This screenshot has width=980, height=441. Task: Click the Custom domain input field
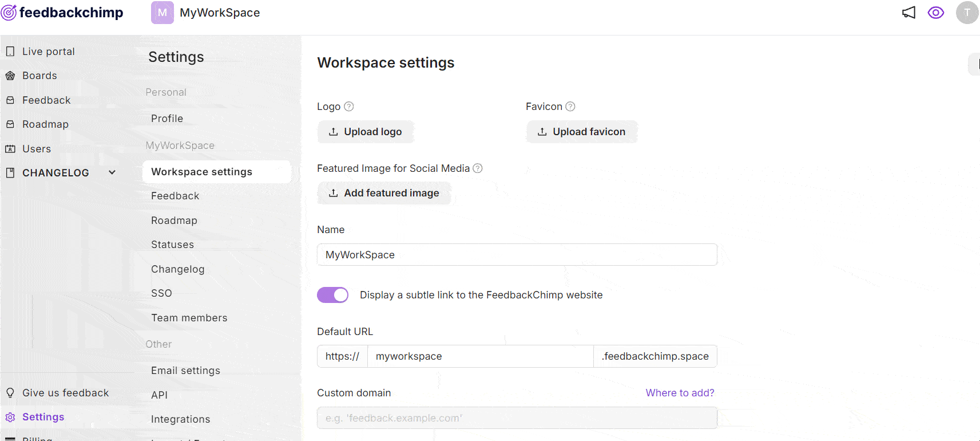[x=517, y=418]
